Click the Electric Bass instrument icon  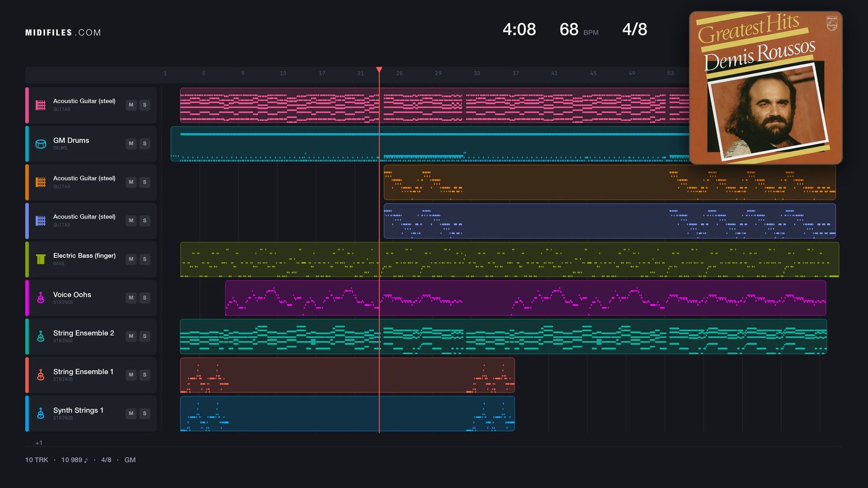coord(41,259)
